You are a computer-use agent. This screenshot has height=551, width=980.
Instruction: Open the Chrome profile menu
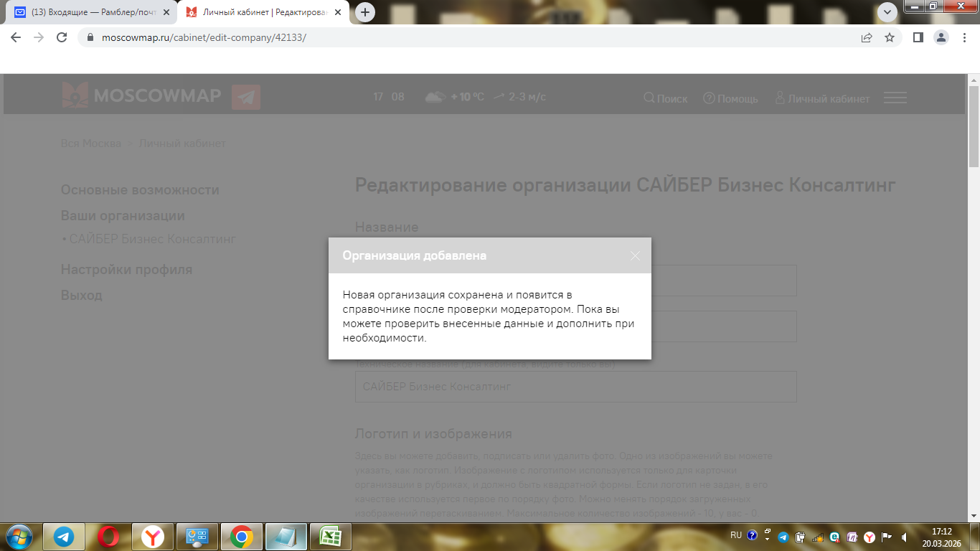pyautogui.click(x=941, y=37)
